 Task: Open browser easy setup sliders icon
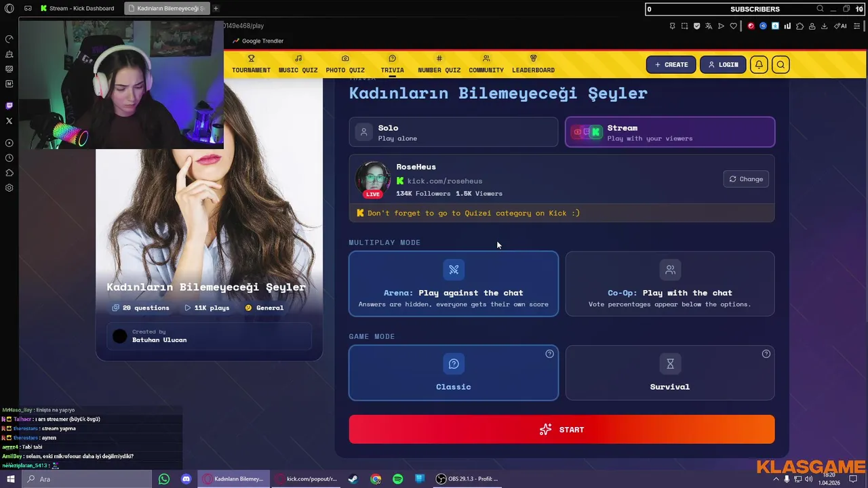[x=856, y=26]
